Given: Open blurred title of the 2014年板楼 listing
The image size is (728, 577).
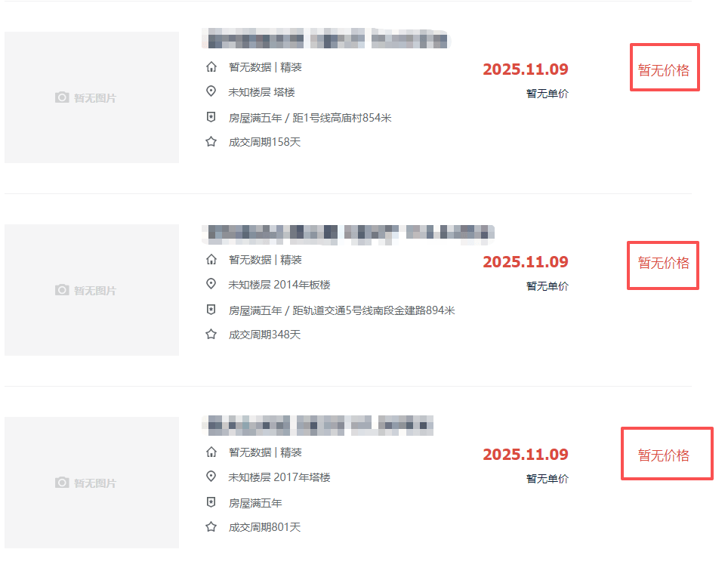Looking at the screenshot, I should click(x=348, y=232).
